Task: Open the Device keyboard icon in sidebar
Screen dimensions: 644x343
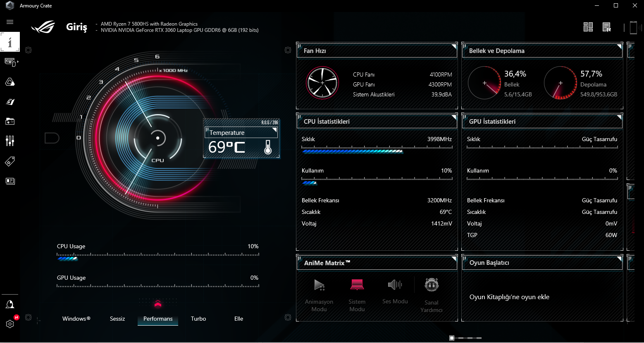Action: coord(10,62)
